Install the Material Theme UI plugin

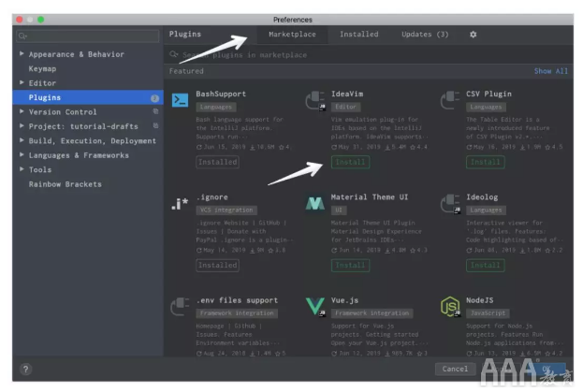tap(350, 265)
